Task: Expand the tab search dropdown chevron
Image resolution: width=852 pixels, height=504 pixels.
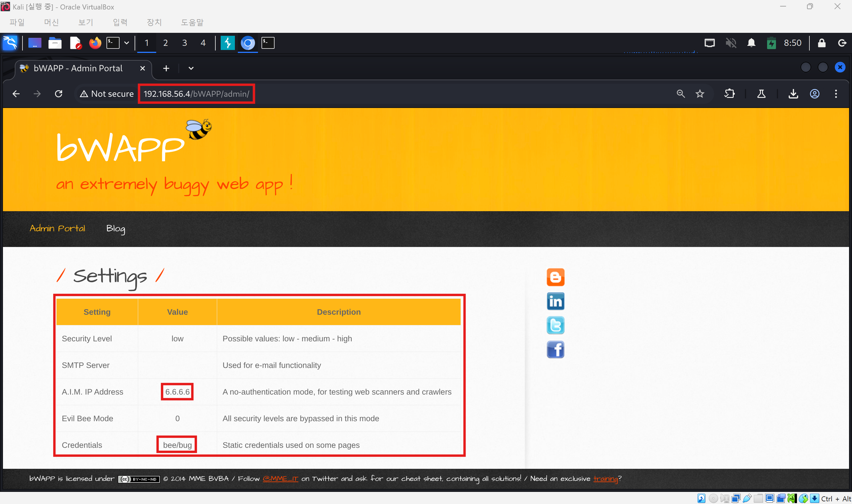Action: [x=191, y=68]
